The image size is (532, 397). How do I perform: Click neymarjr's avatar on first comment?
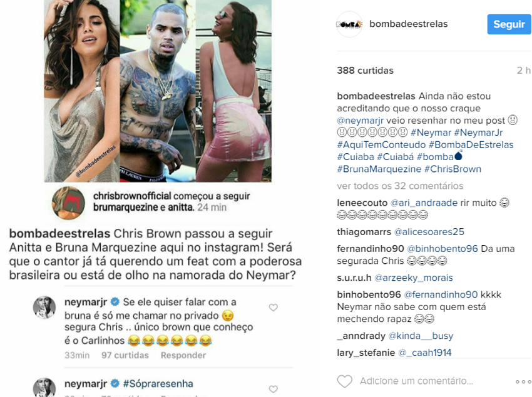tap(44, 308)
